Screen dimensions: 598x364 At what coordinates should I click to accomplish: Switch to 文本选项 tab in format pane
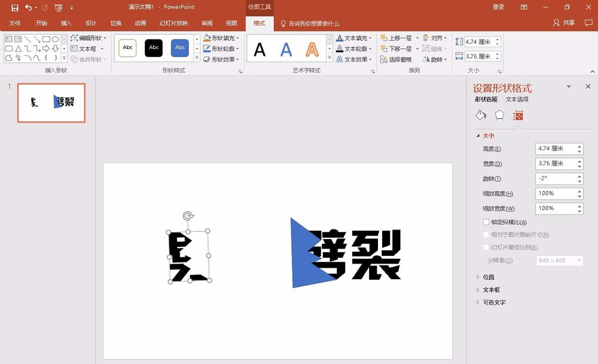point(517,99)
